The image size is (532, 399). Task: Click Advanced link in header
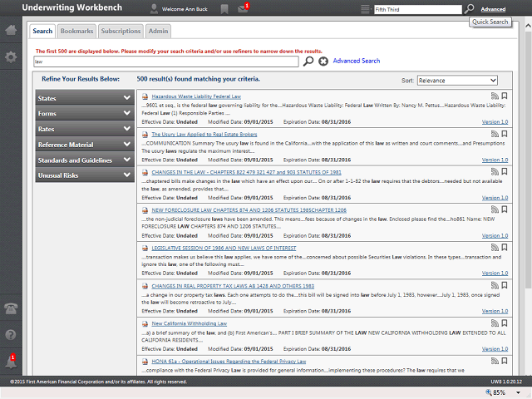(x=493, y=9)
